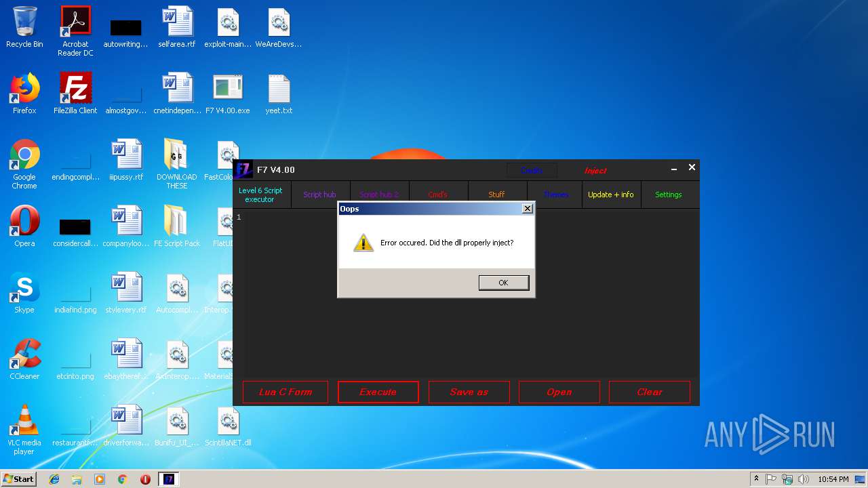Open stylevery.rtf document icon
Viewport: 868px width, 488px height.
[x=126, y=293]
